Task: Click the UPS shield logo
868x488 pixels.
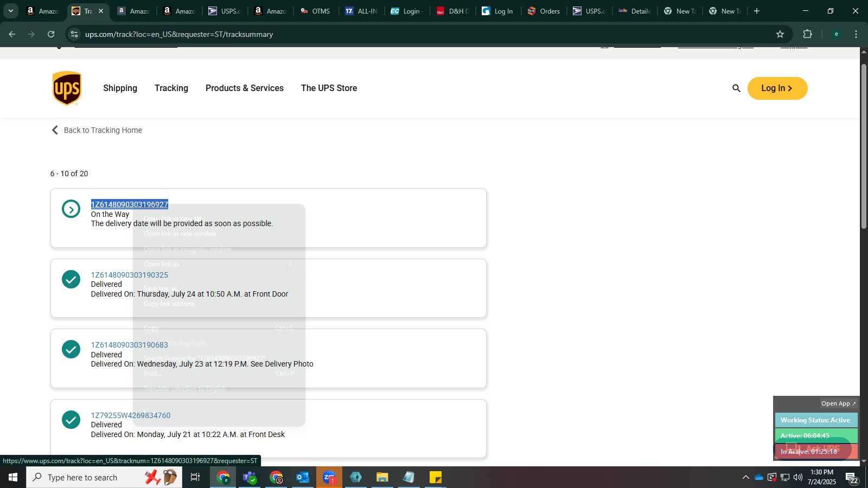Action: coord(67,88)
